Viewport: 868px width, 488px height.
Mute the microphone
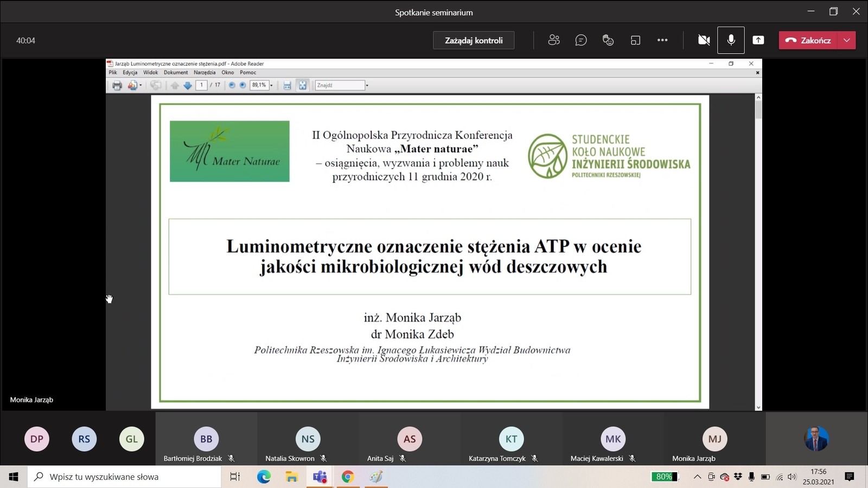[731, 40]
